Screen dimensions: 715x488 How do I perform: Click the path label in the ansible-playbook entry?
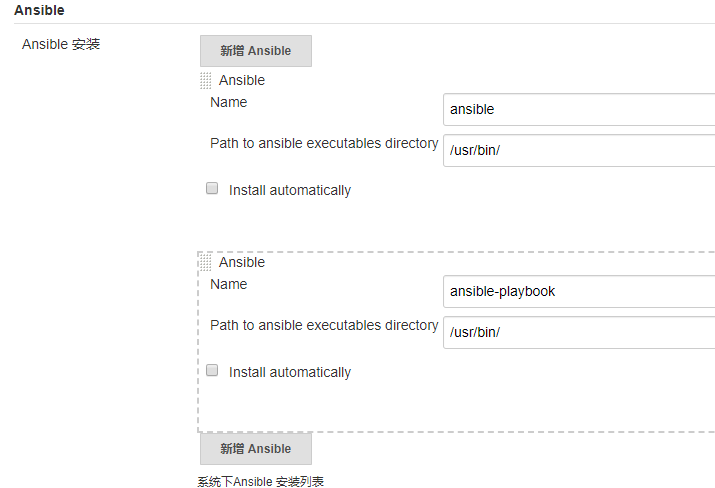tap(324, 325)
